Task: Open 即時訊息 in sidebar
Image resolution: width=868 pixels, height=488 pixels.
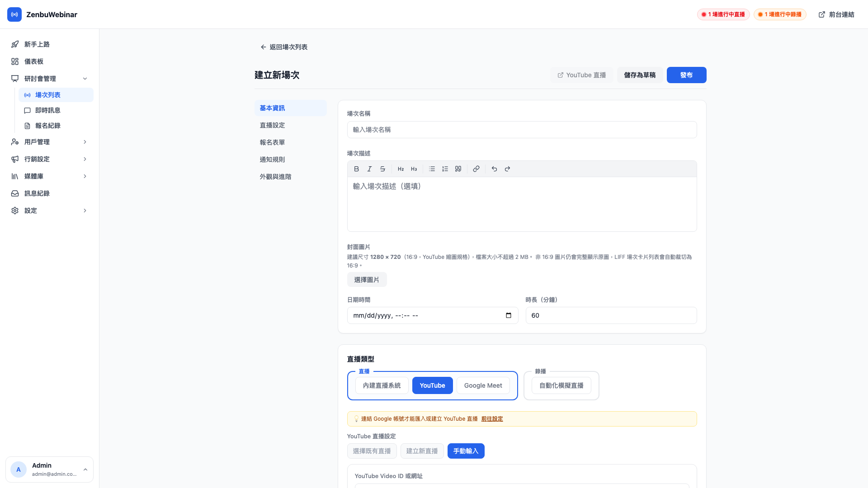Action: (56, 110)
